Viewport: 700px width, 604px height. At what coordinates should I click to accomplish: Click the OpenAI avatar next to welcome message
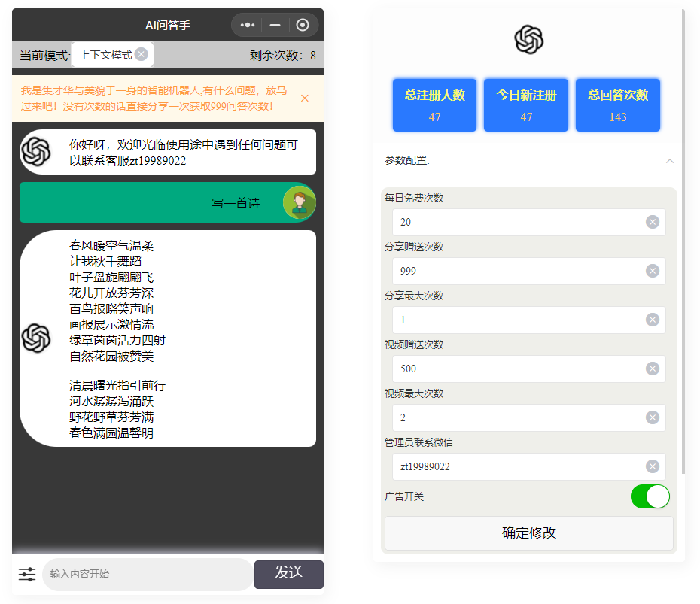[37, 151]
